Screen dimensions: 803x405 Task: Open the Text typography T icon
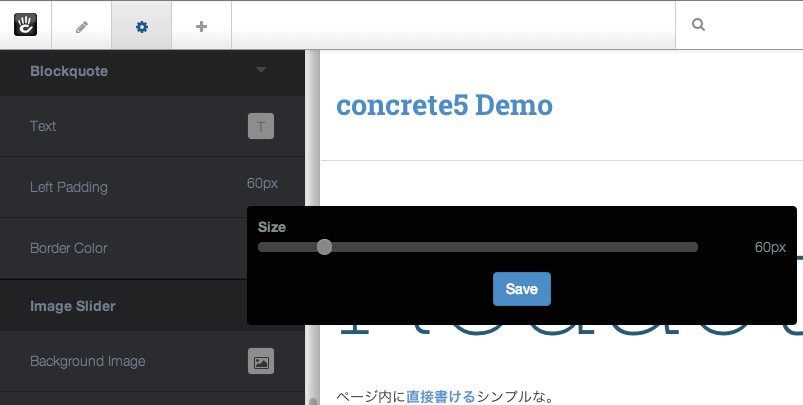(260, 126)
